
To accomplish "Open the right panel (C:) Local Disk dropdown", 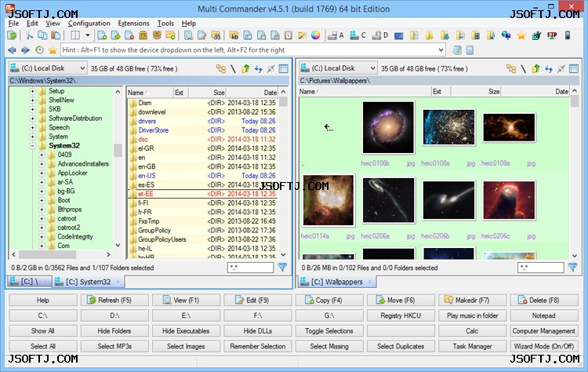I will [338, 68].
